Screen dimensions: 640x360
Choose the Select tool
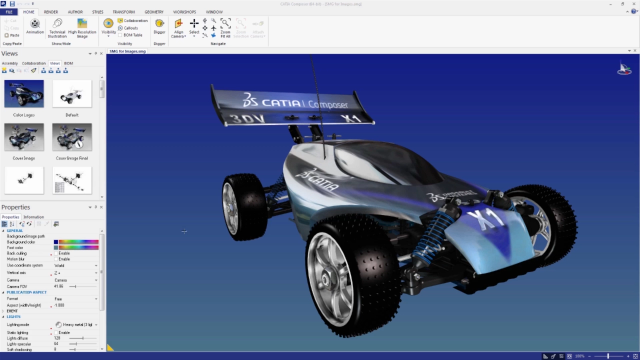[x=194, y=27]
